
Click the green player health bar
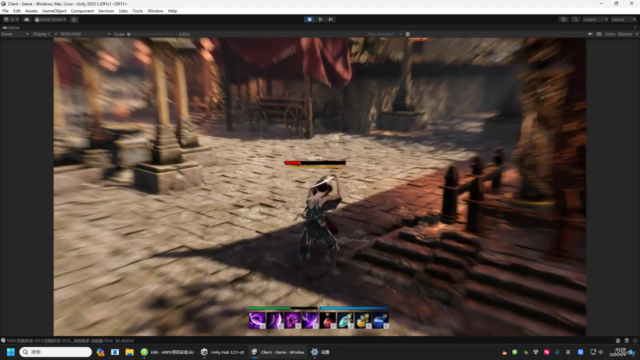(x=283, y=308)
